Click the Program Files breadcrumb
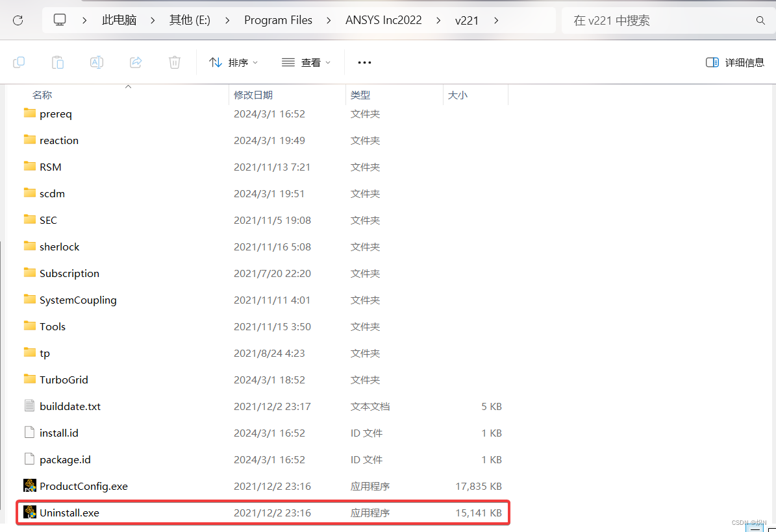 pyautogui.click(x=278, y=20)
